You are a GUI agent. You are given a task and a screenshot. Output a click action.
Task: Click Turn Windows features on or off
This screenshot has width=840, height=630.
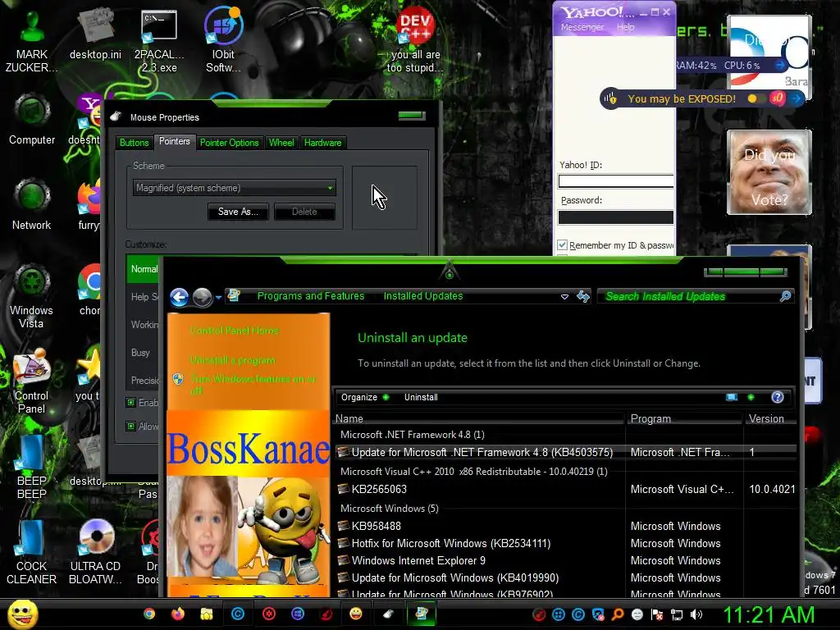coord(253,385)
